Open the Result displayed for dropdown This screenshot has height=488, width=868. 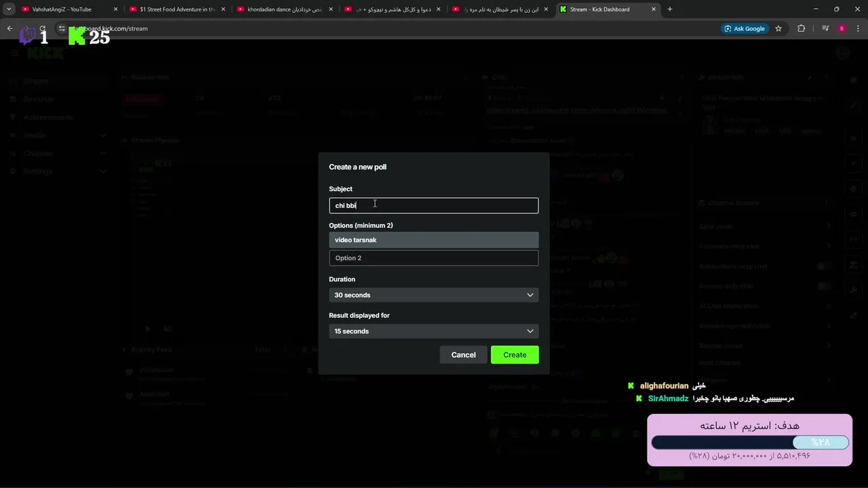pos(434,331)
